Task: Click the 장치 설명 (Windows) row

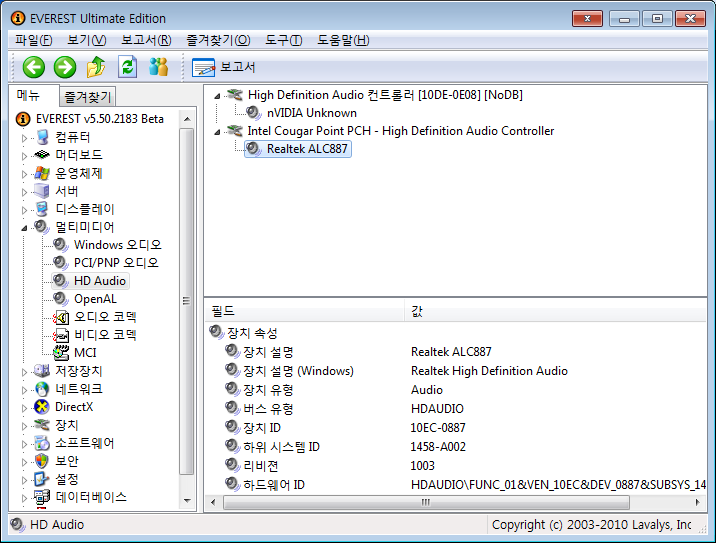Action: click(x=456, y=371)
